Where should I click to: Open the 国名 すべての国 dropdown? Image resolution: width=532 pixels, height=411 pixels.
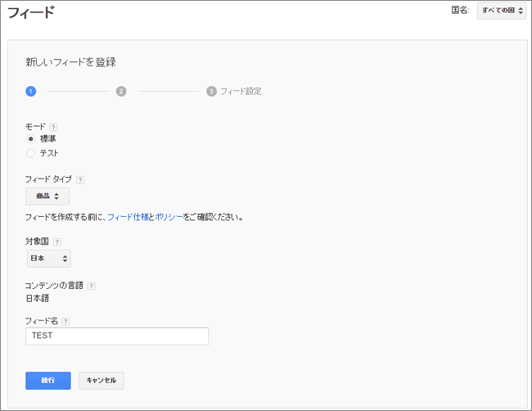[x=502, y=11]
